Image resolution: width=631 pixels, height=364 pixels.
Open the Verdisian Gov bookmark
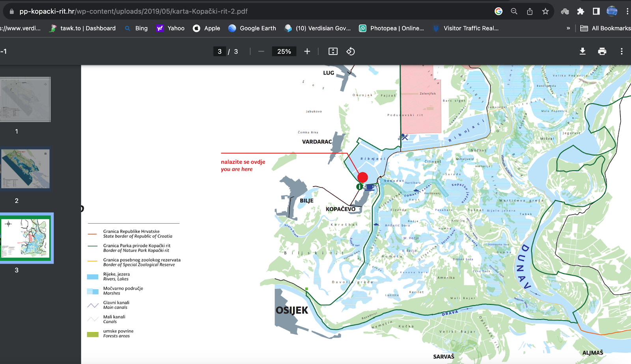pyautogui.click(x=317, y=28)
